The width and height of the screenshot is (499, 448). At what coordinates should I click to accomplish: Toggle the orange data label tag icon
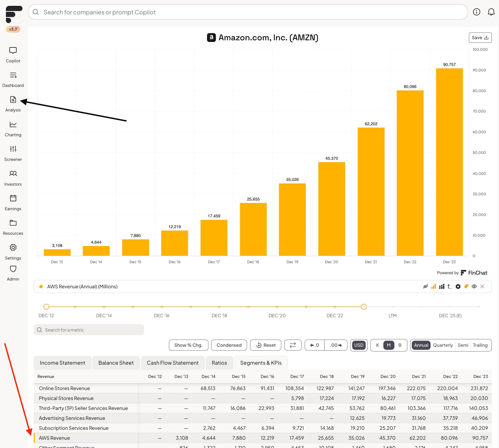tap(466, 286)
